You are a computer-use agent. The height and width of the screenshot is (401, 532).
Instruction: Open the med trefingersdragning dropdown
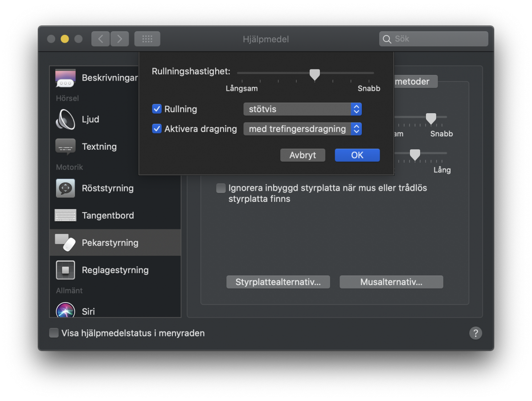pyautogui.click(x=302, y=129)
